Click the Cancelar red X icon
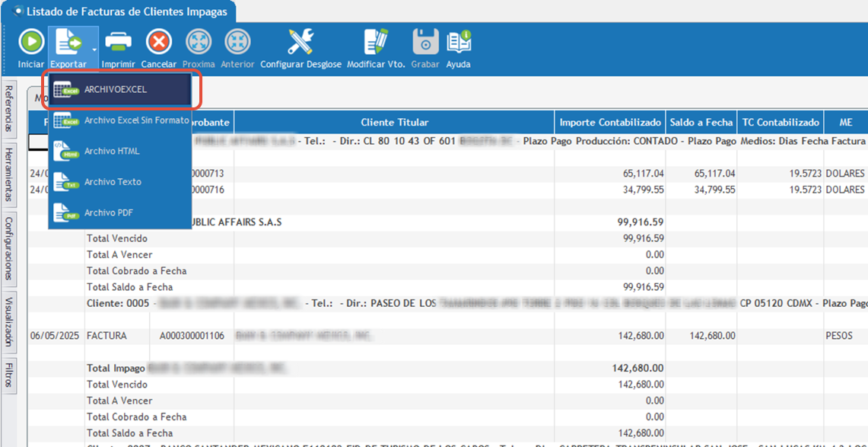868x447 pixels. tap(159, 42)
